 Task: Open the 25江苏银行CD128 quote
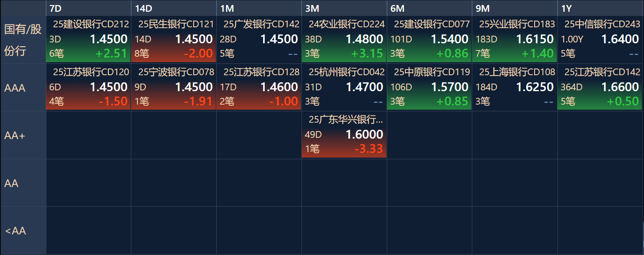[x=259, y=87]
